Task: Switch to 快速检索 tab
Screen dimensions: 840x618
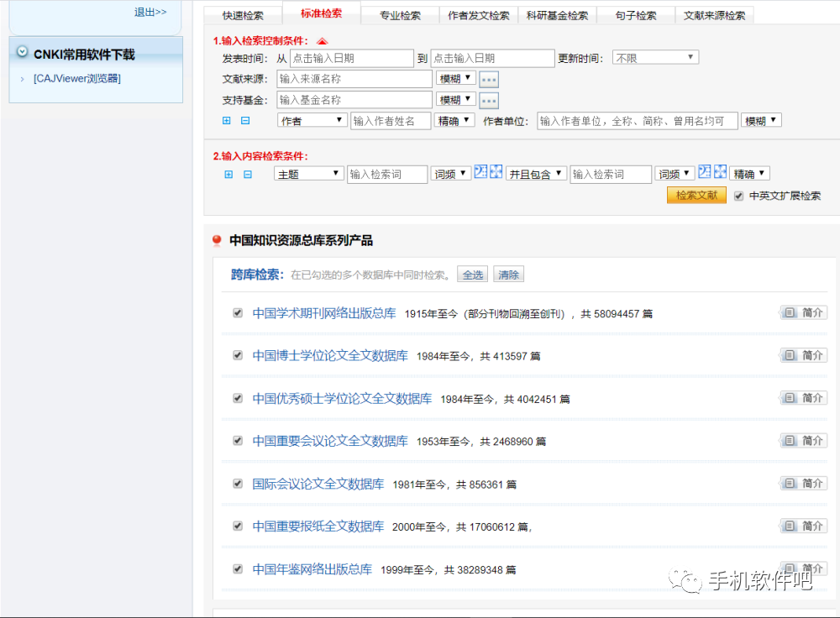Action: [x=243, y=15]
